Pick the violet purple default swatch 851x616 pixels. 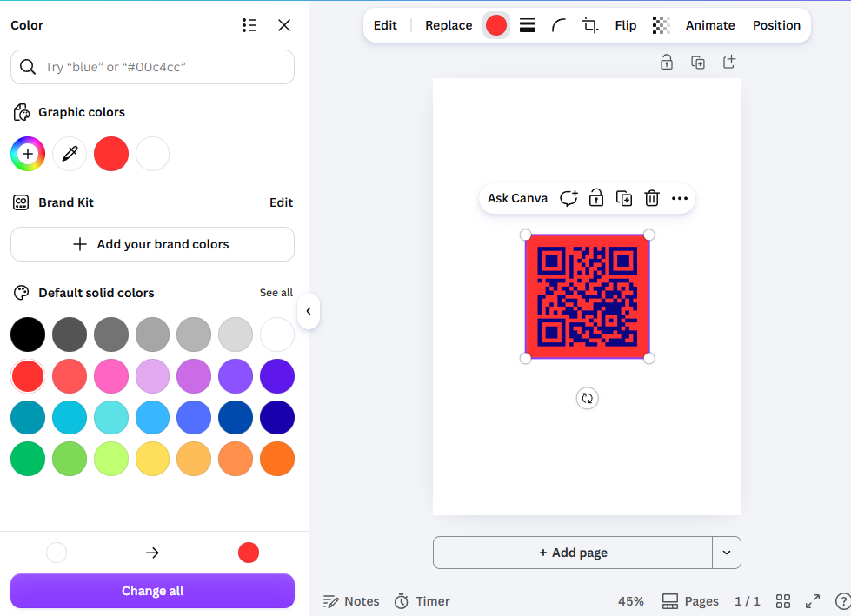pyautogui.click(x=236, y=376)
